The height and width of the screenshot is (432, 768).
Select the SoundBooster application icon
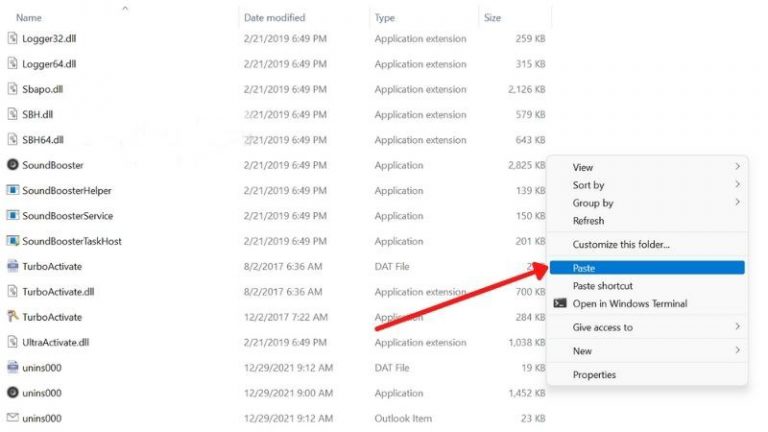(x=13, y=165)
